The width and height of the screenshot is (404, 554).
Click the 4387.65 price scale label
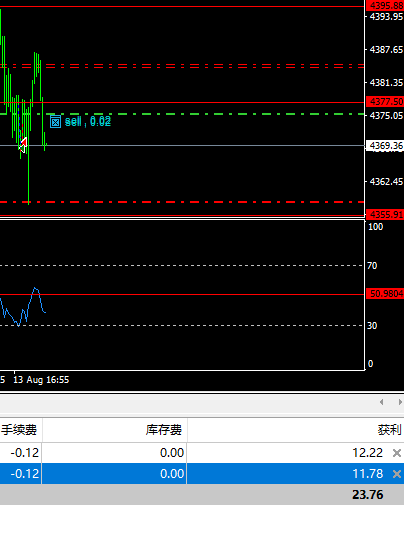(386, 49)
